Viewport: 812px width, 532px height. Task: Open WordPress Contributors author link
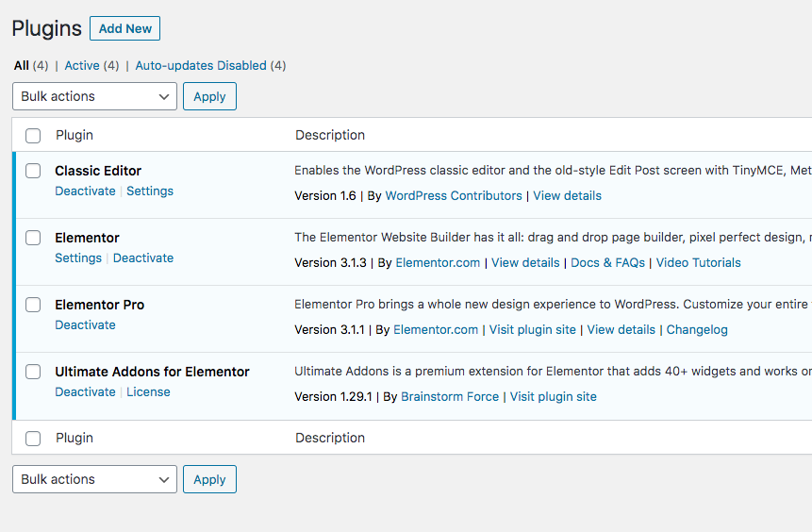454,196
